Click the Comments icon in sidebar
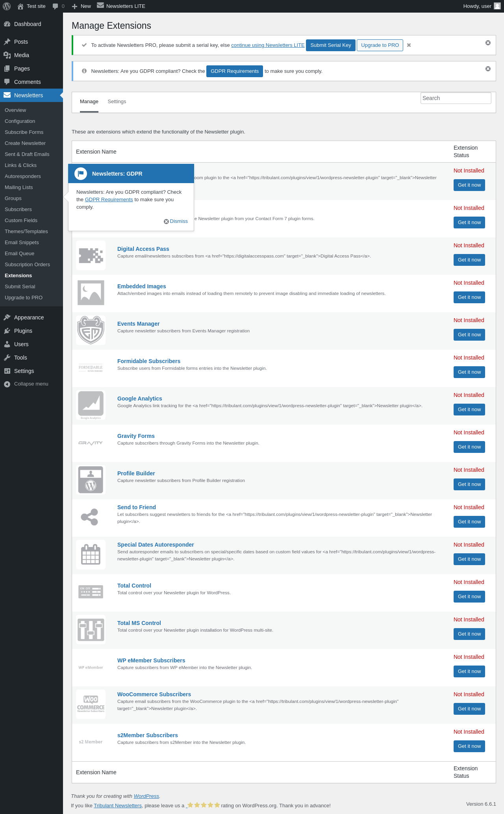The width and height of the screenshot is (504, 814). (x=7, y=82)
